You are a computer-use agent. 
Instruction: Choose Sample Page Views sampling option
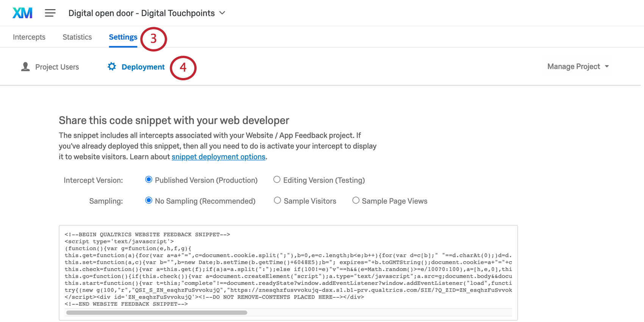click(356, 200)
